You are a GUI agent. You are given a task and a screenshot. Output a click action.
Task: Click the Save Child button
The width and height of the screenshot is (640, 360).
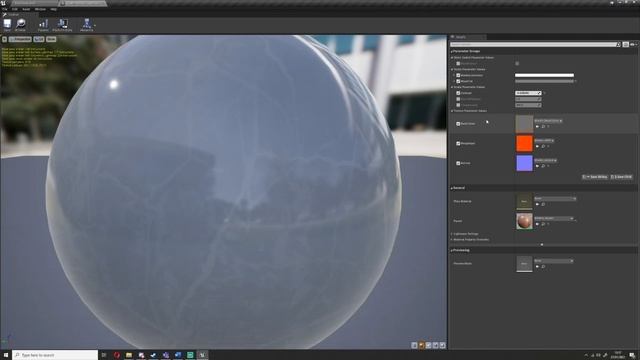622,177
